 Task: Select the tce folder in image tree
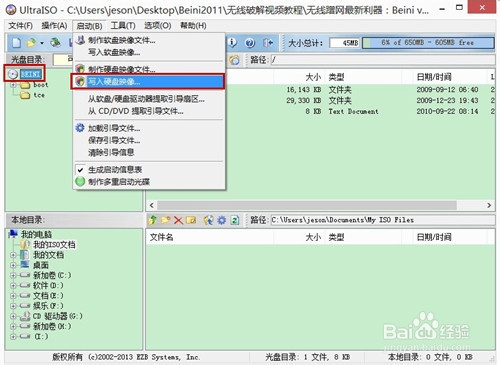click(39, 95)
